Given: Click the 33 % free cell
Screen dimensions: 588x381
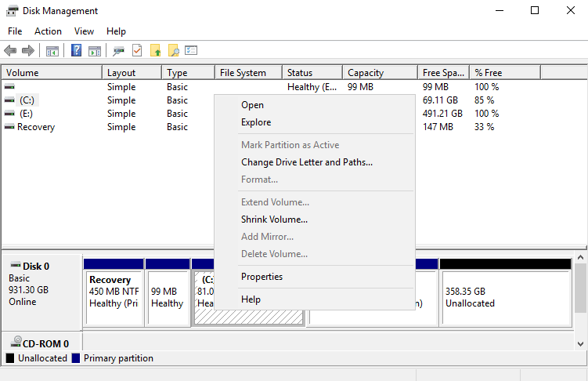Looking at the screenshot, I should pyautogui.click(x=484, y=127).
